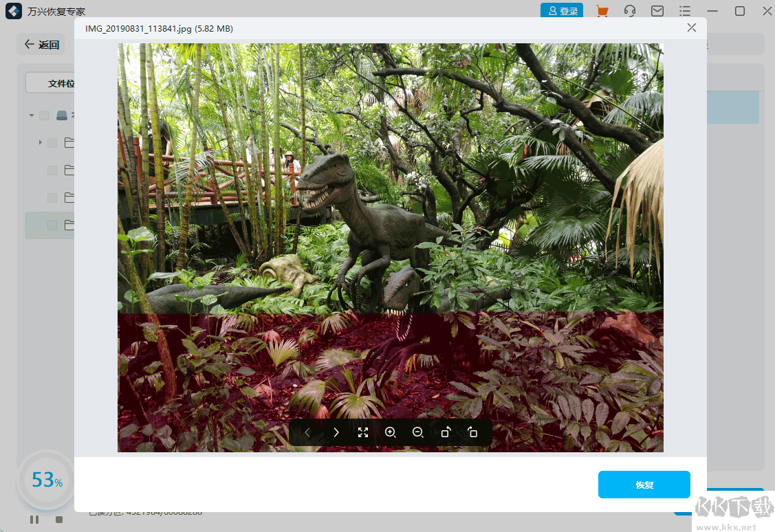Viewport: 775px width, 532px height.
Task: Pause the scan below 53% progress
Action: pos(34,520)
